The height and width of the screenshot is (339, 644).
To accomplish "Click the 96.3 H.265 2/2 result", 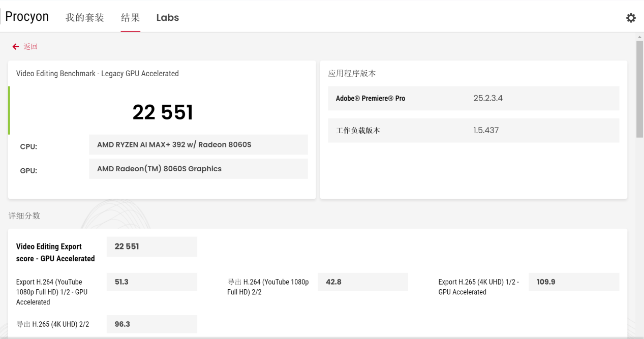I will click(151, 324).
